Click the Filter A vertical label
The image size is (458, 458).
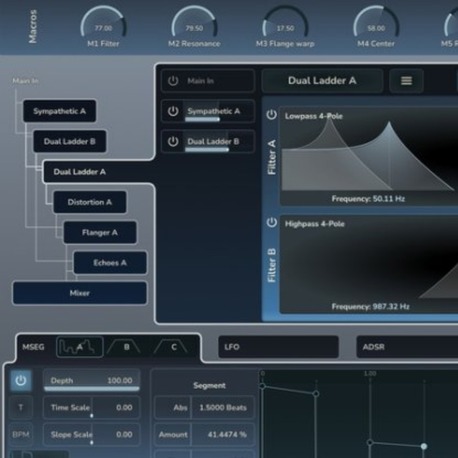[x=272, y=157]
